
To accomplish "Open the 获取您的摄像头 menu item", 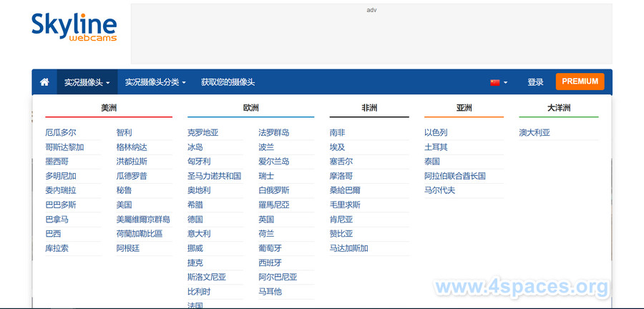I will click(228, 82).
